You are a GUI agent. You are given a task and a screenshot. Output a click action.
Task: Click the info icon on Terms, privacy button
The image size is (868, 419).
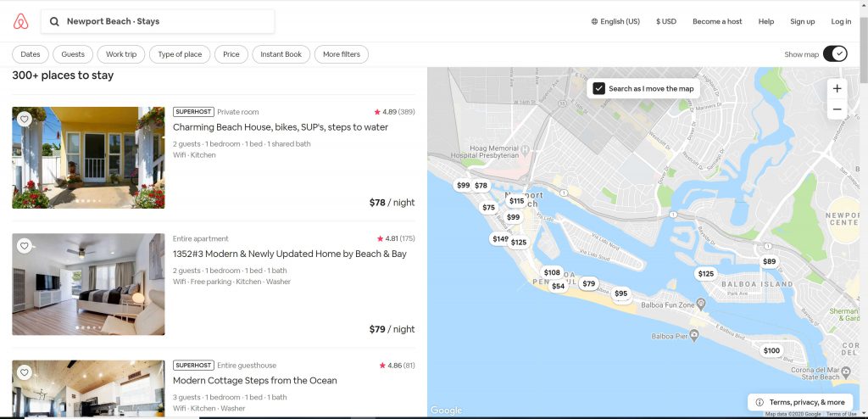click(x=759, y=402)
